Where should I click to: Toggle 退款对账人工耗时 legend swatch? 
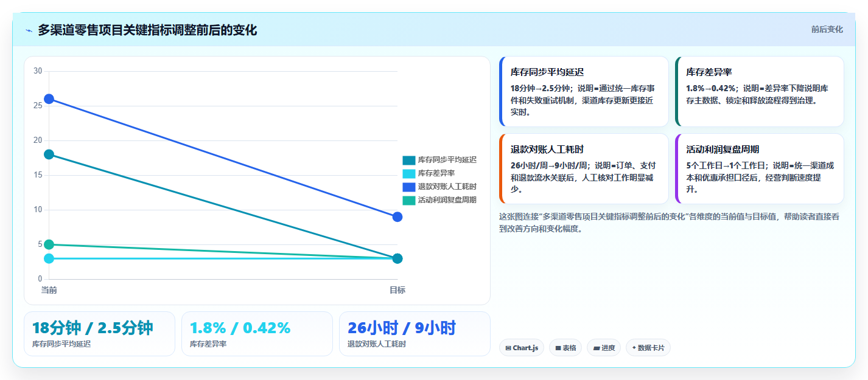(x=408, y=187)
